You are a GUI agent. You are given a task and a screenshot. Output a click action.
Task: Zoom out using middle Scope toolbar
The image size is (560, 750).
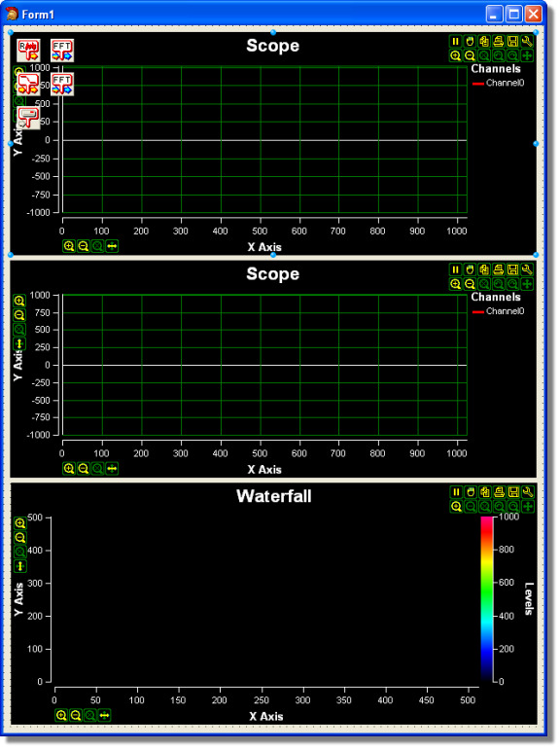pos(471,284)
